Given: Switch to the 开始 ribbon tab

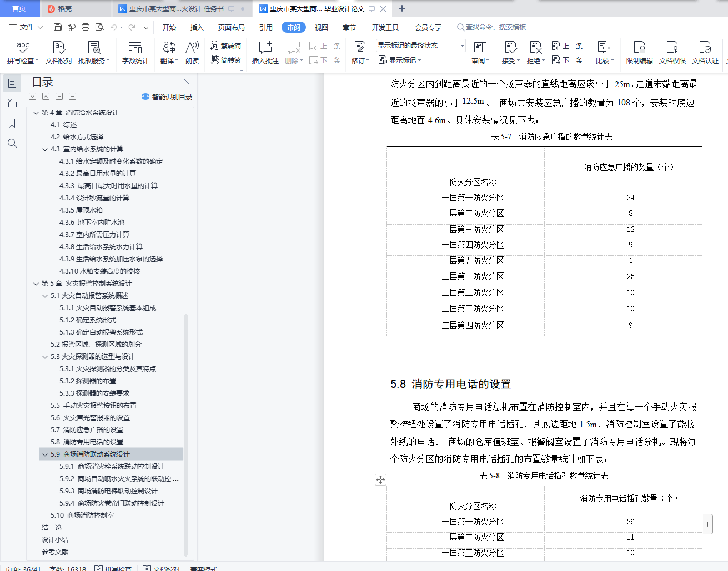Looking at the screenshot, I should [x=169, y=27].
